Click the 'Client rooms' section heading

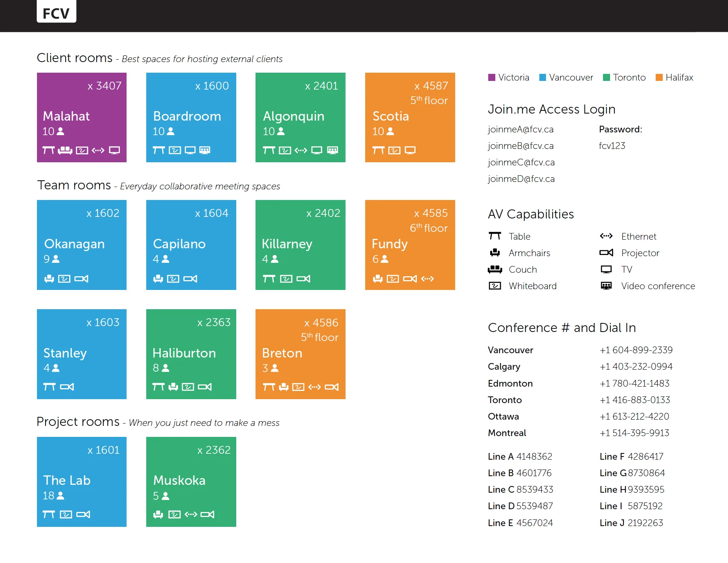(75, 58)
